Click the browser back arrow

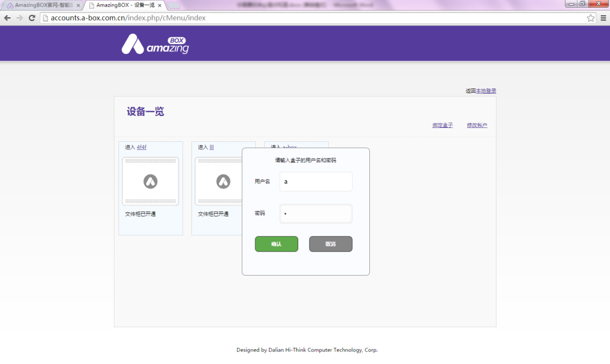[7, 18]
